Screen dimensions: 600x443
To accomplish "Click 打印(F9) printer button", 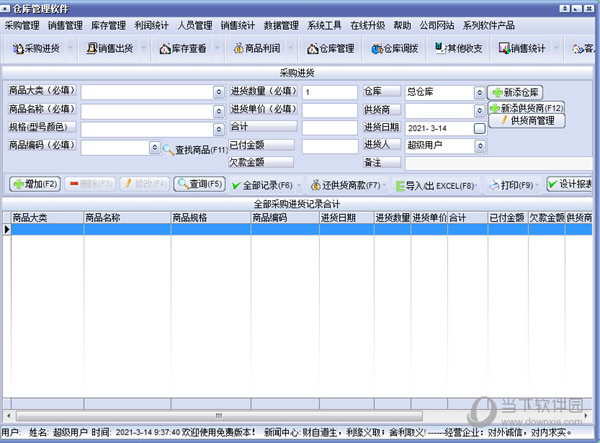I will click(x=511, y=186).
